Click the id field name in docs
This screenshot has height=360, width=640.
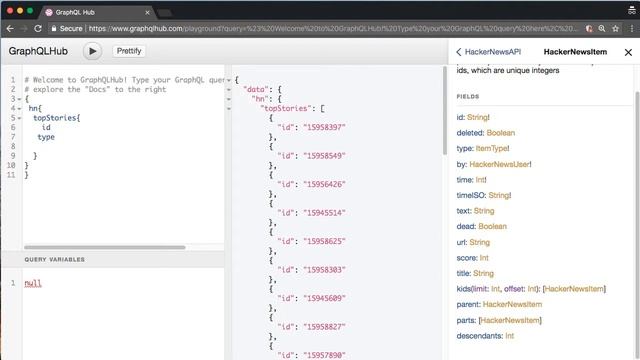point(460,117)
